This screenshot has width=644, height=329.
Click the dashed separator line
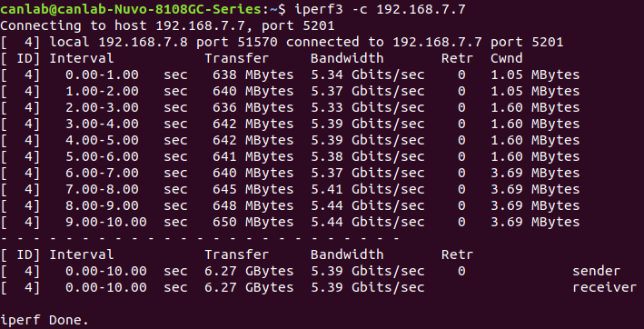tap(200, 238)
